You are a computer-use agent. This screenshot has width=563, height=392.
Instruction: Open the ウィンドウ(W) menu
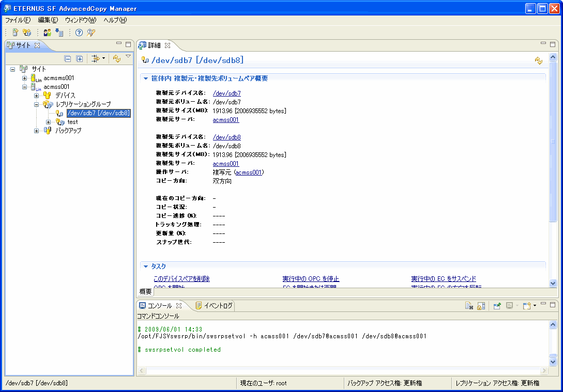click(81, 20)
